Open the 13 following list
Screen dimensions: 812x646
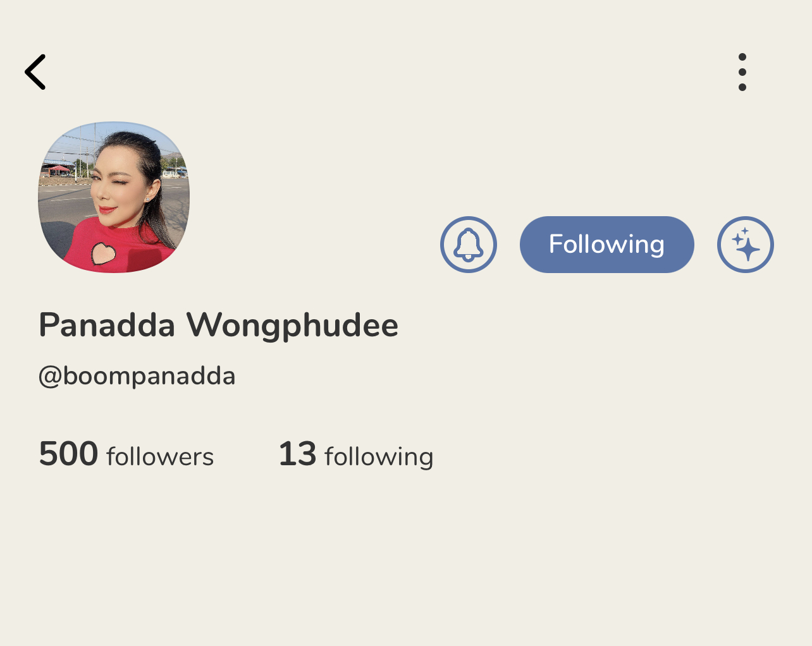point(356,454)
